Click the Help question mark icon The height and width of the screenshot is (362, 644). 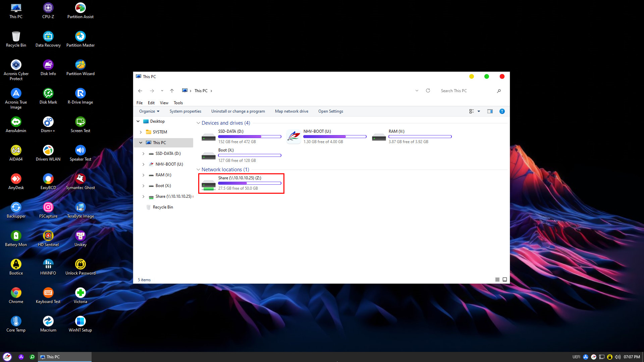[502, 111]
